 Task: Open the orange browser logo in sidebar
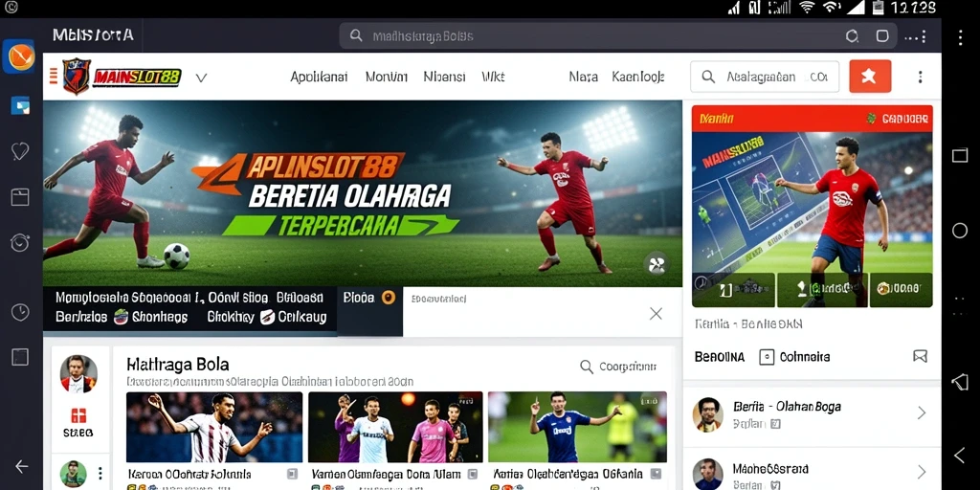19,56
